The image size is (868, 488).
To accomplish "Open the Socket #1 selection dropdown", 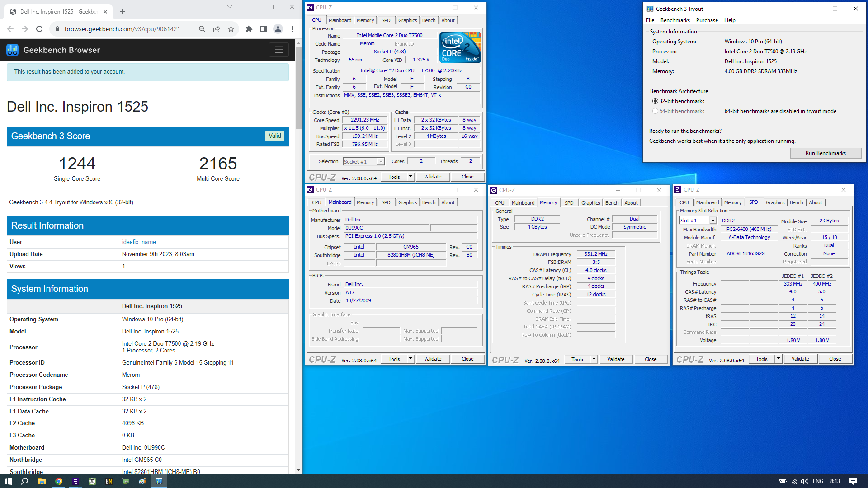I will [x=363, y=162].
